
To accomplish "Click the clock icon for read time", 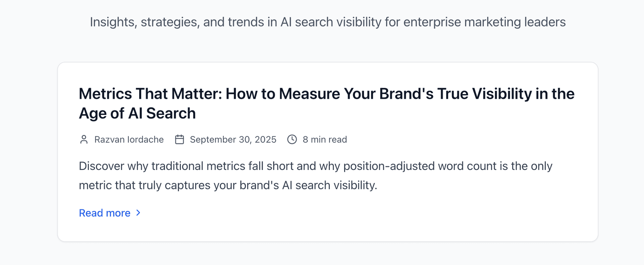I will pos(292,139).
